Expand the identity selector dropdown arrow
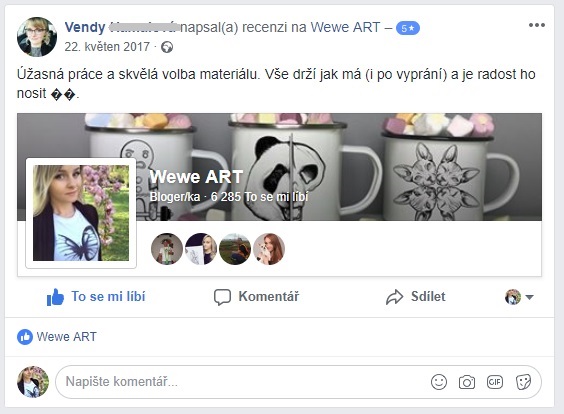Viewport: 564px width, 414px height. tap(529, 297)
